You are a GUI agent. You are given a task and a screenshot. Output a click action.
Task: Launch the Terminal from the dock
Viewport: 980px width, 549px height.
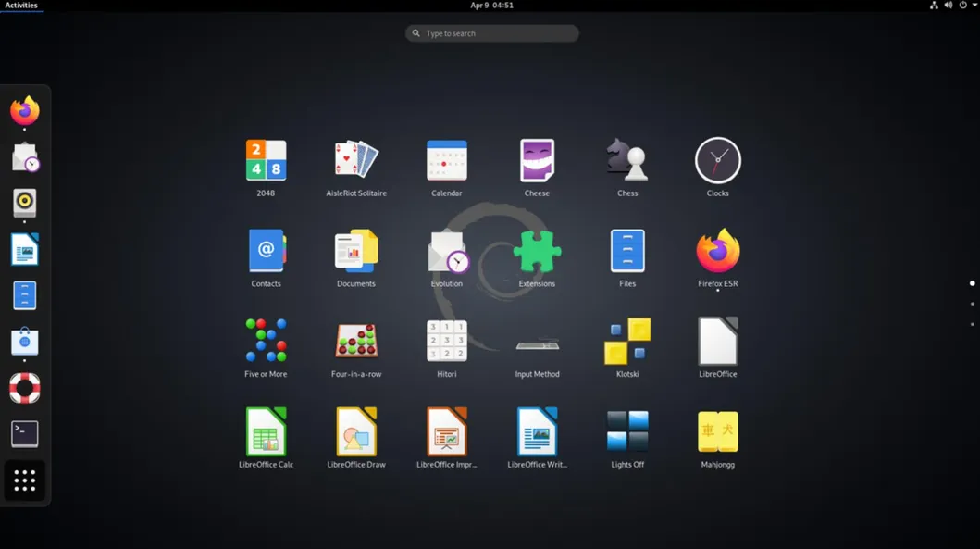pyautogui.click(x=24, y=433)
